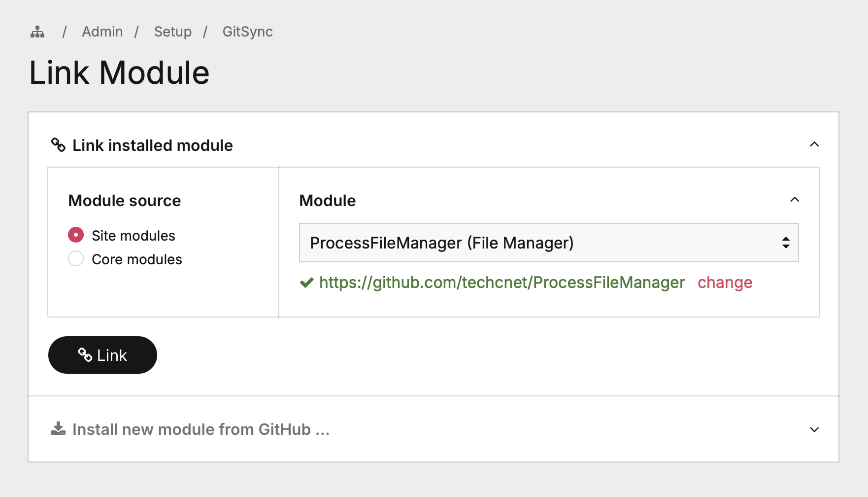Click the download icon for GitHub install

click(58, 428)
